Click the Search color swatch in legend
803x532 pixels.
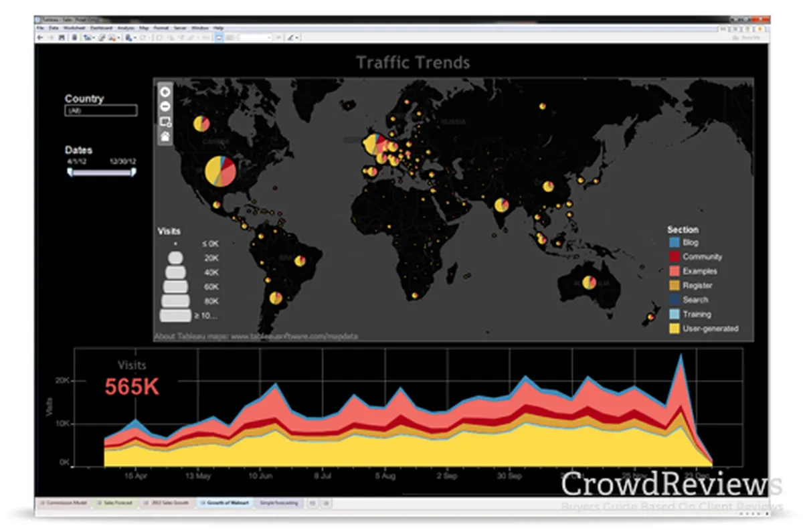(674, 300)
